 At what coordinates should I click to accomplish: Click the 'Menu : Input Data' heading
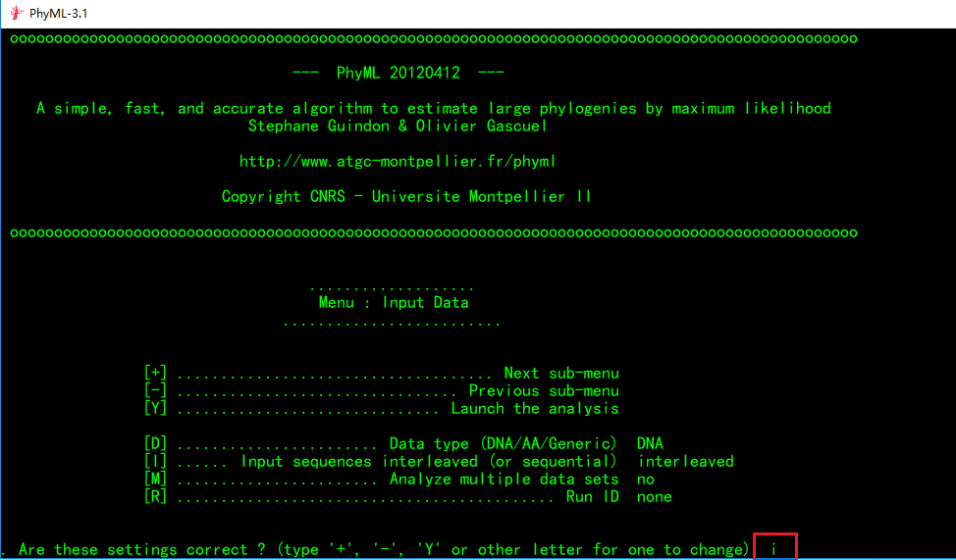394,303
